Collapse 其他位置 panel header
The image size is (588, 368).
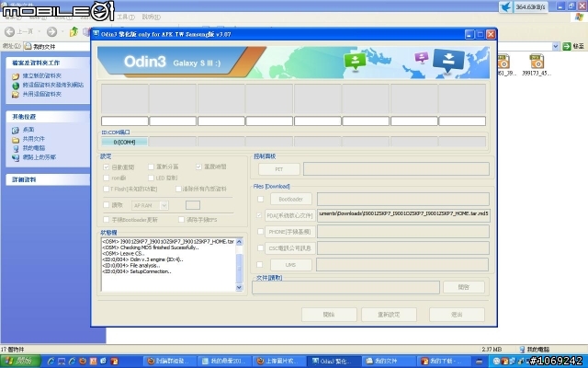click(48, 117)
